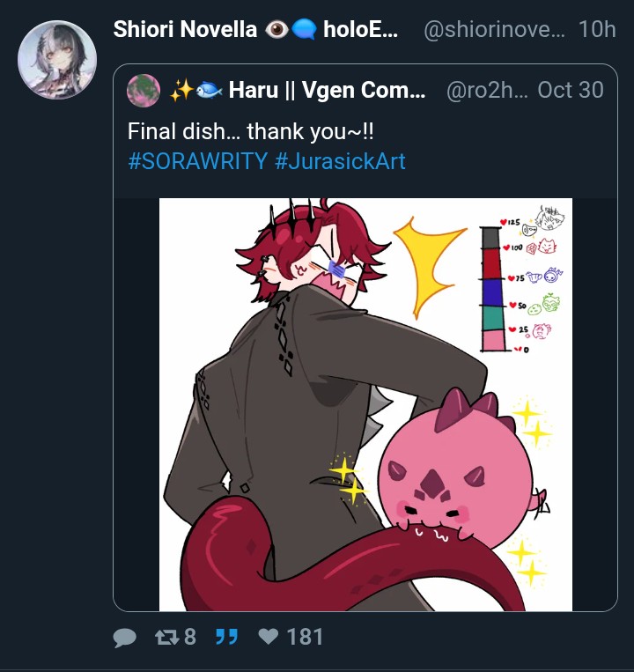Open the quoted tweet text "Final dish… thank you~!!"
634x672 pixels.
point(250,131)
